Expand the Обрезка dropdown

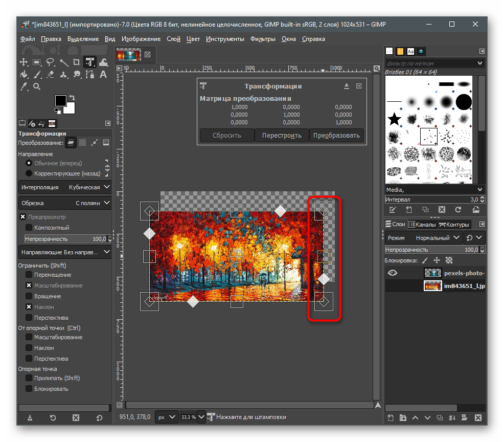coord(65,203)
